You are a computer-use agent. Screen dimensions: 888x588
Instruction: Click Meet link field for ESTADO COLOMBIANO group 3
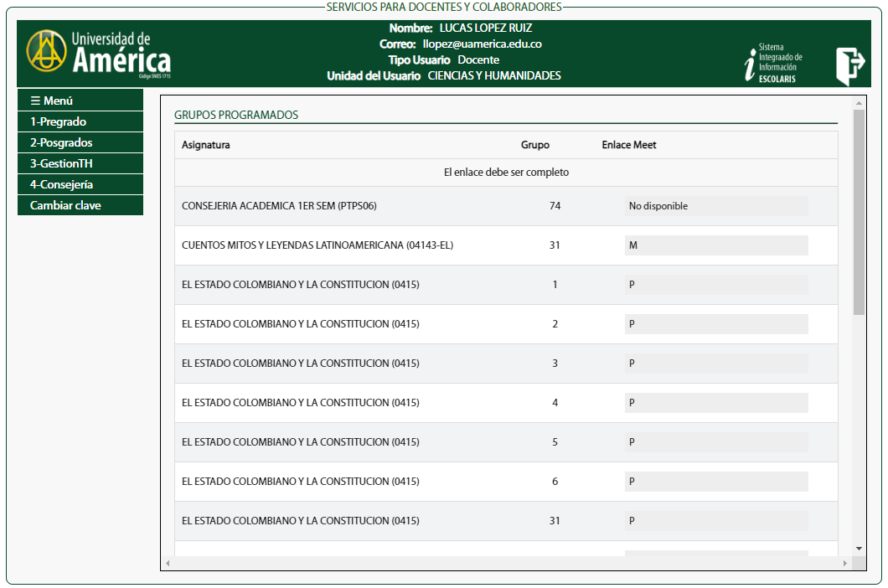(715, 364)
